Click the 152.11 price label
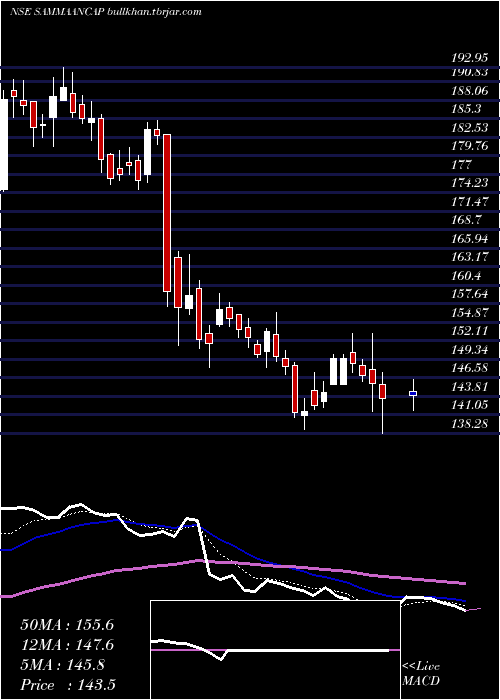500x700 pixels. click(470, 331)
